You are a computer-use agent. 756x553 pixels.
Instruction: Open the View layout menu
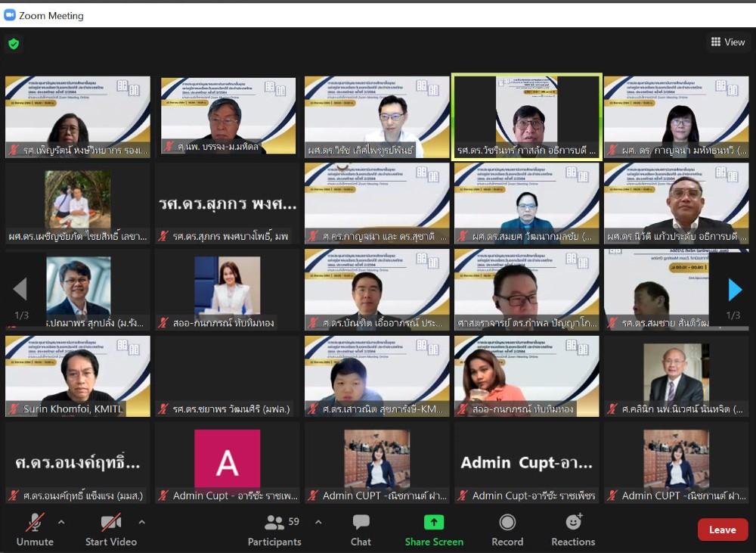click(727, 42)
